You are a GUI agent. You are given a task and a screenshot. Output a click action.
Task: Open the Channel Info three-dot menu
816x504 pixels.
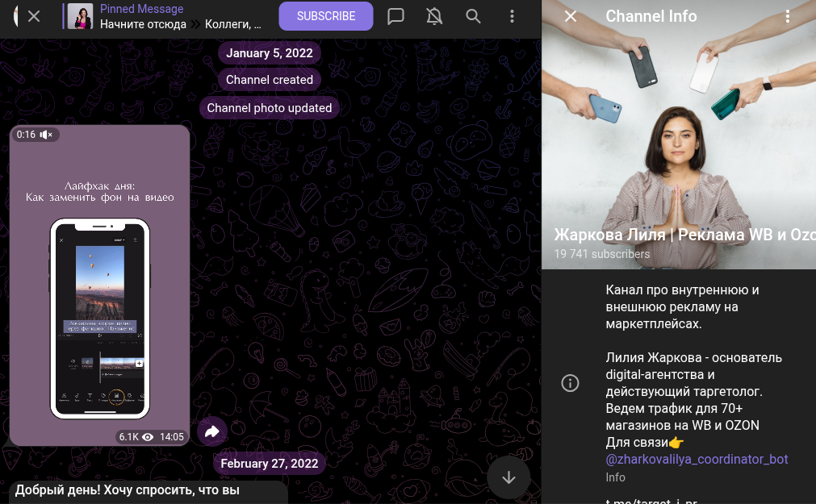point(788,16)
